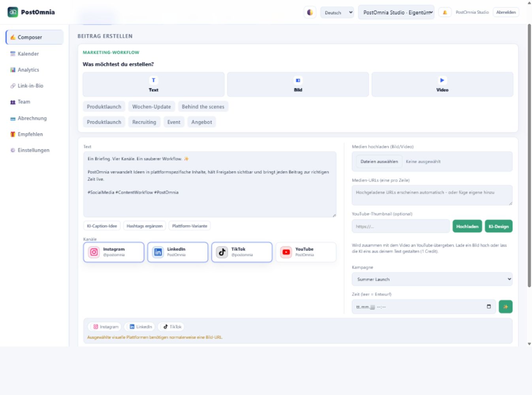Click the scrollbar down arrow
Image resolution: width=532 pixels, height=395 pixels.
(x=529, y=344)
